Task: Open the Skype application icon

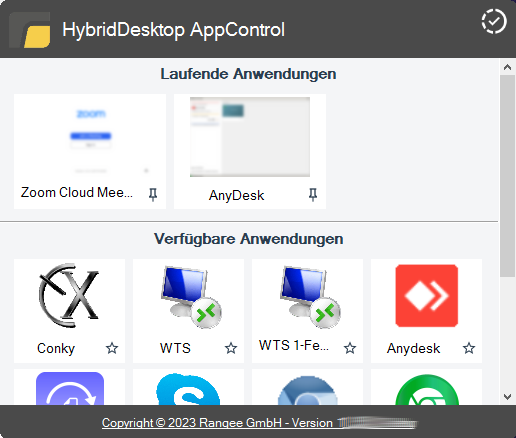Action: [x=188, y=389]
